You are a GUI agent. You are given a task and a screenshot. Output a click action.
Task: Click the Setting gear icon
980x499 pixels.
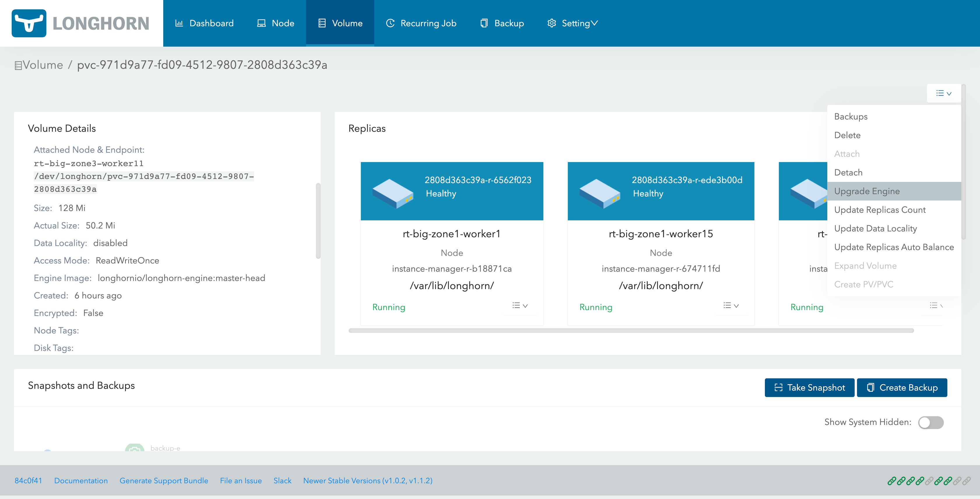tap(552, 23)
